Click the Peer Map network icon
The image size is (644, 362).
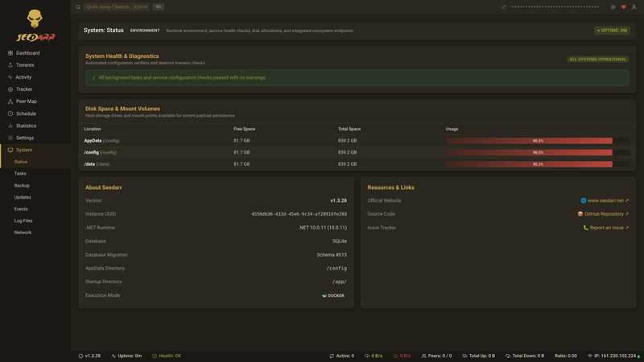[10, 101]
